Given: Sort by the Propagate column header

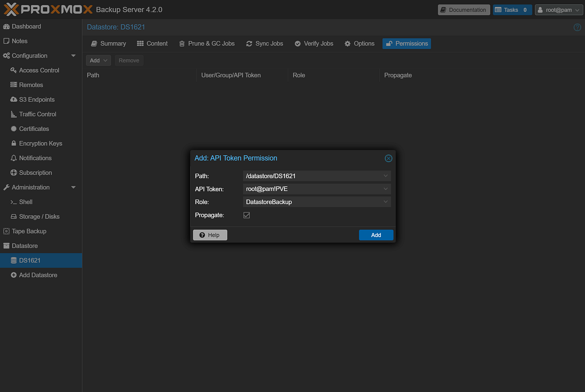Looking at the screenshot, I should [425, 75].
